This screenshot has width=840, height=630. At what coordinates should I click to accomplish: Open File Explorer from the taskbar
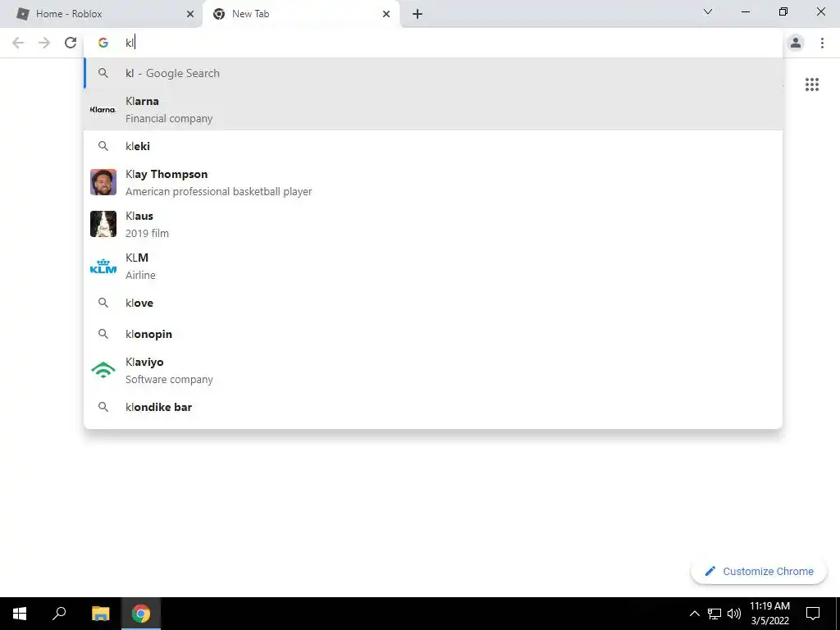(100, 614)
